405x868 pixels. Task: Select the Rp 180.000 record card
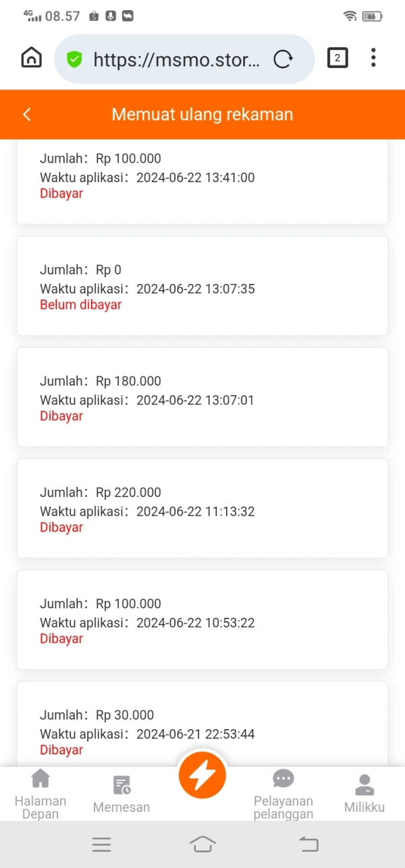(x=202, y=397)
